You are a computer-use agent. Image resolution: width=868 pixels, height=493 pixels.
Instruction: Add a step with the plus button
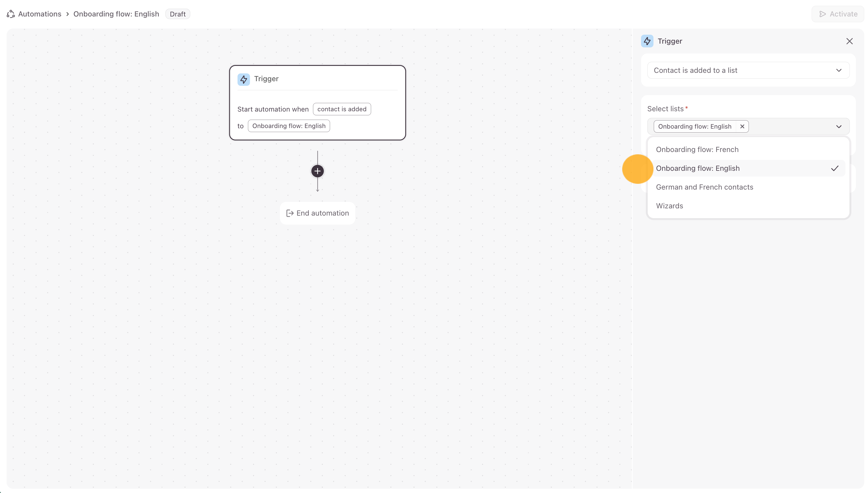317,171
